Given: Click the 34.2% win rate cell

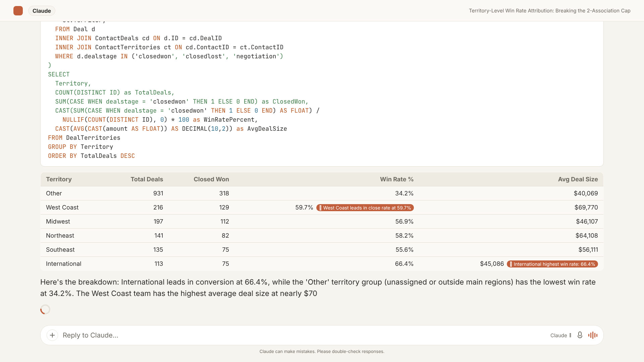Looking at the screenshot, I should (404, 193).
